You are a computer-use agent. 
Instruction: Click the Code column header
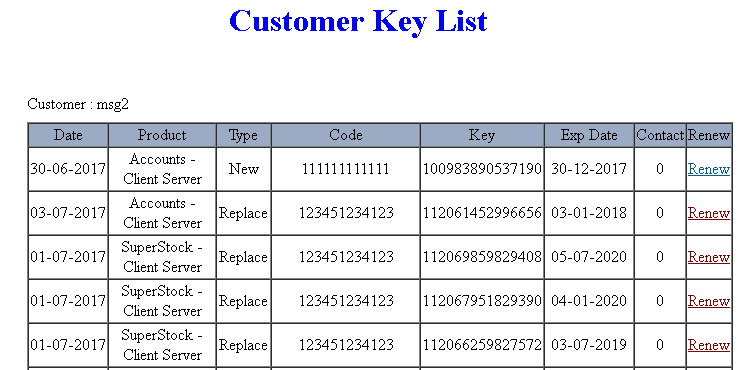click(345, 135)
